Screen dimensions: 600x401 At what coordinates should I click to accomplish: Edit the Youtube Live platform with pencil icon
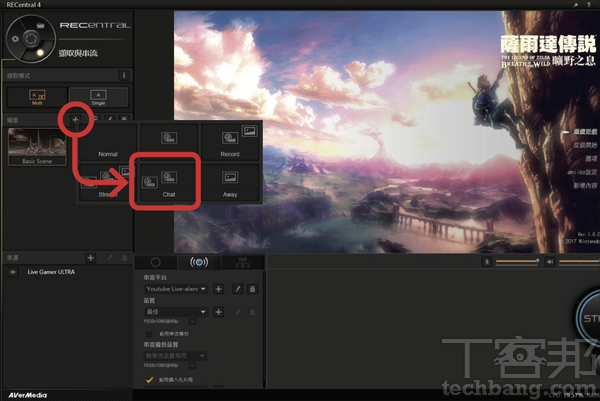pyautogui.click(x=236, y=288)
